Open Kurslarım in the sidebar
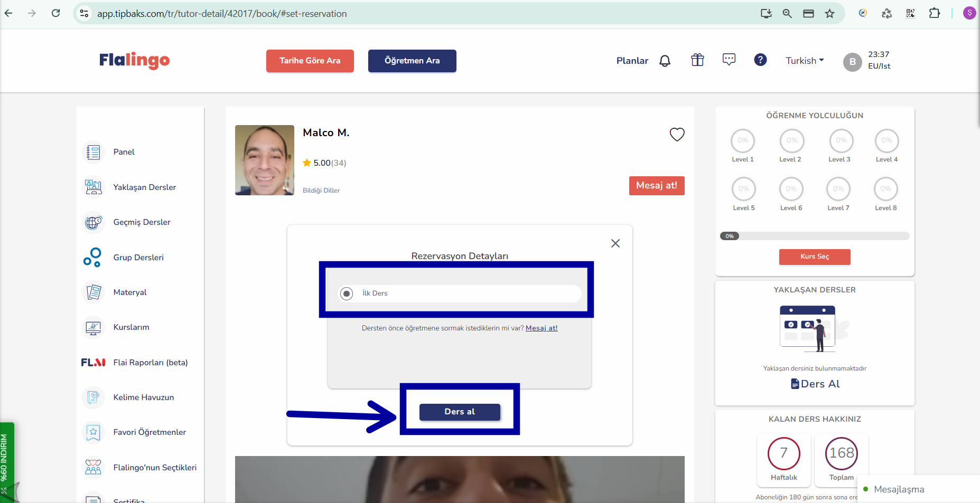This screenshot has width=980, height=503. coord(131,327)
